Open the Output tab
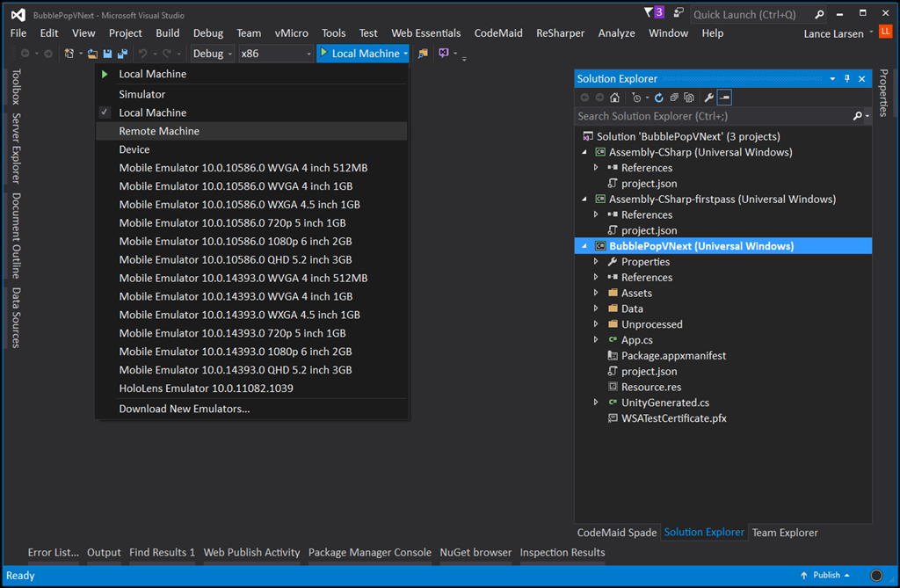900x588 pixels. 104,552
